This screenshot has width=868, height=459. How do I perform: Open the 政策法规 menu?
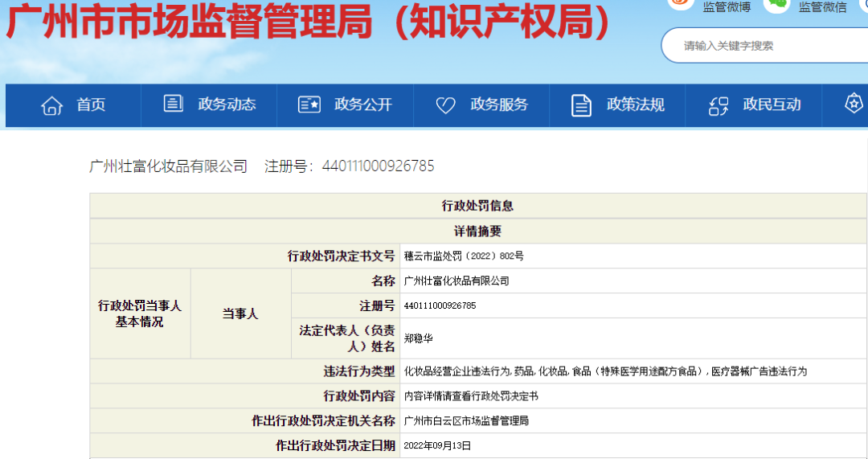coord(636,105)
